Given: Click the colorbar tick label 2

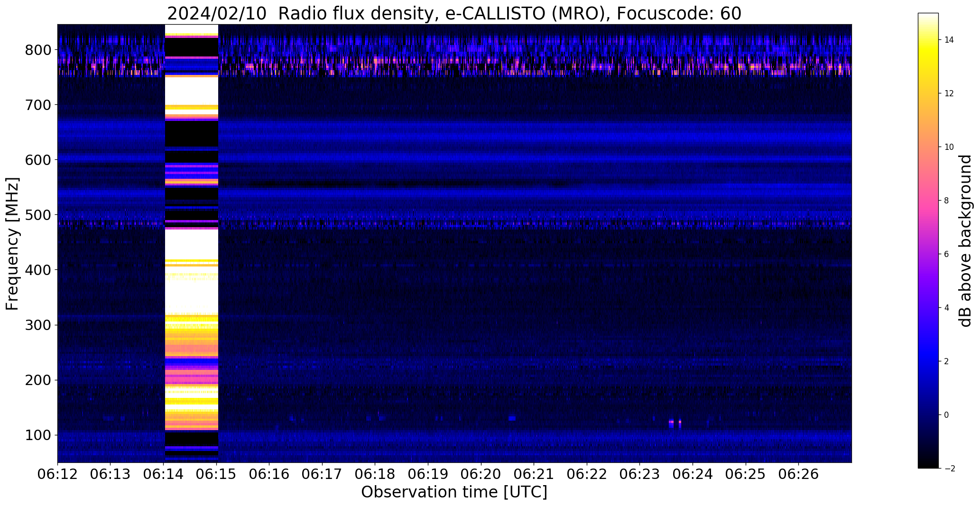Looking at the screenshot, I should pos(946,361).
